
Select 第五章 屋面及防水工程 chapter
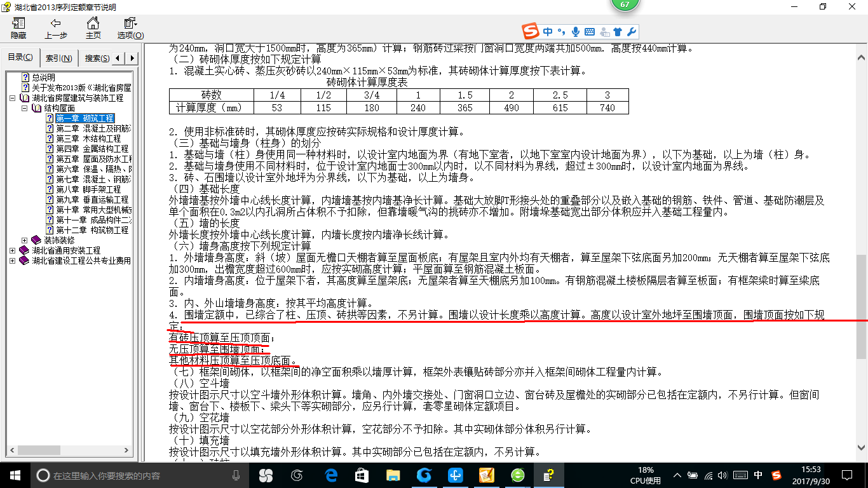click(x=93, y=159)
